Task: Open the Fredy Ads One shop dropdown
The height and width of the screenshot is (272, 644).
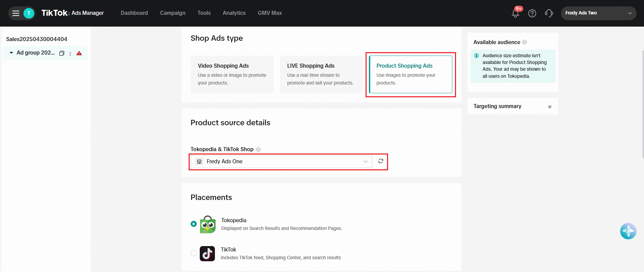Action: 281,162
